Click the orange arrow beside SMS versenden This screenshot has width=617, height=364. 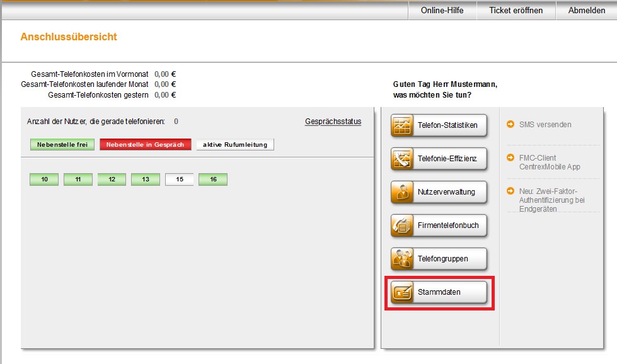510,125
